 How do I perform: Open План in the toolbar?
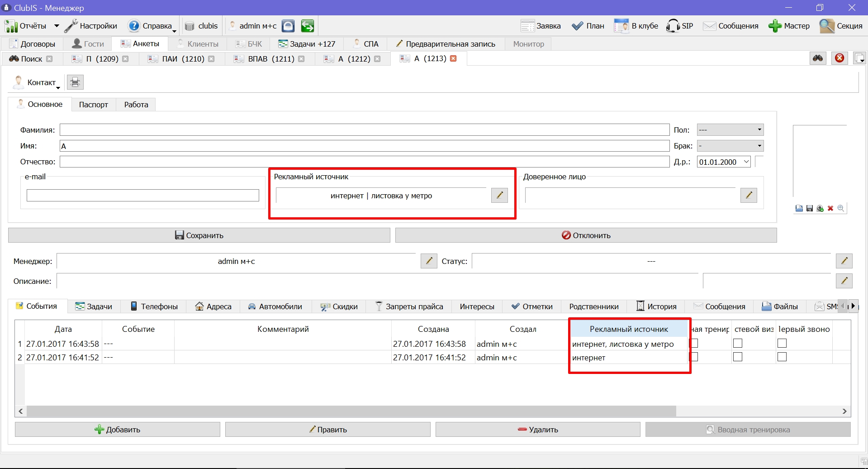(x=588, y=26)
